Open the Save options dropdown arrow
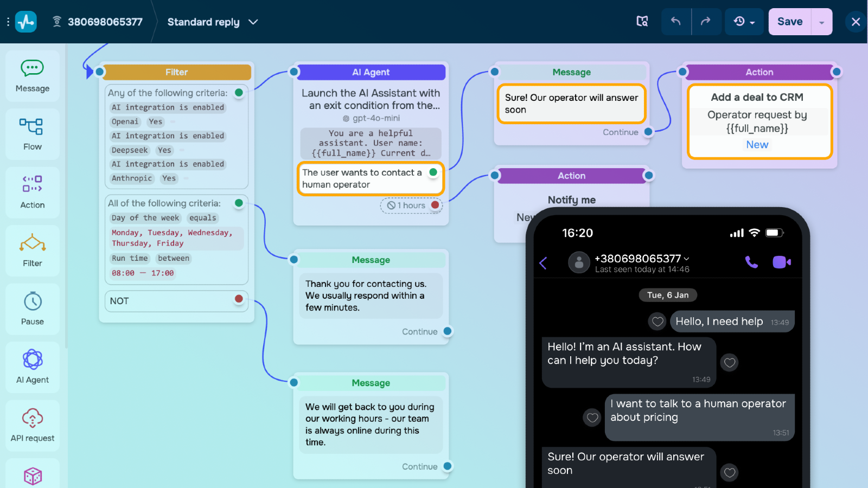 820,22
